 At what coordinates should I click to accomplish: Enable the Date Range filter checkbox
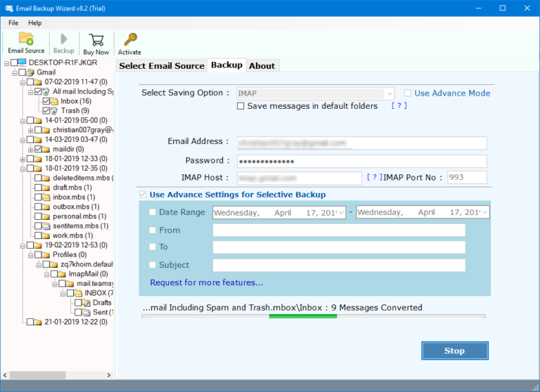tap(153, 212)
